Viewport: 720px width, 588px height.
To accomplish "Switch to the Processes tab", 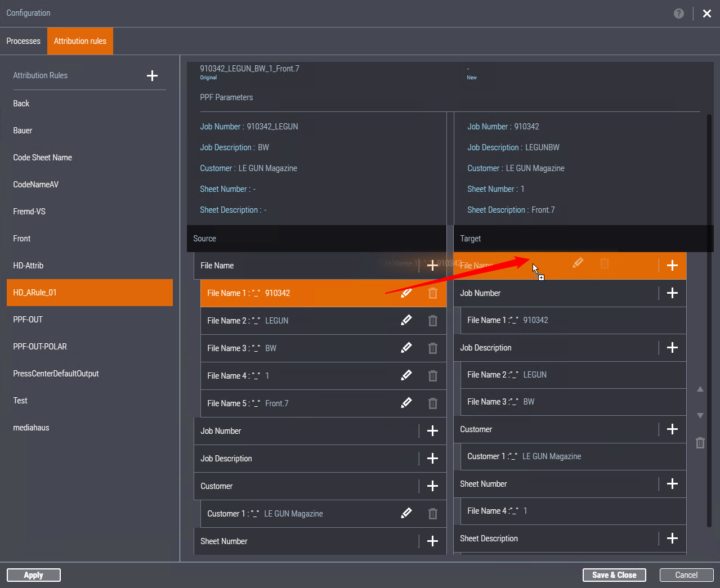I will 24,41.
